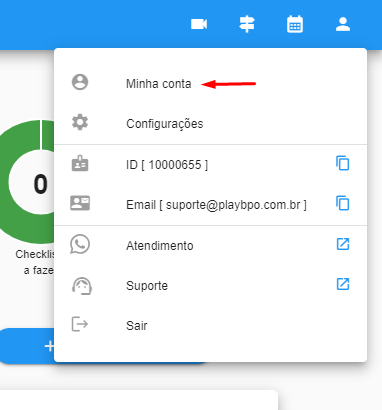Click the ID badge icon

[x=80, y=163]
